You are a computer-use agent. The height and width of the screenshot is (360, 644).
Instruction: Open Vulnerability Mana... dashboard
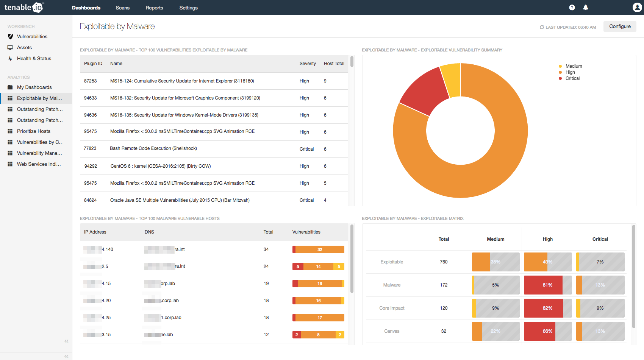tap(39, 153)
